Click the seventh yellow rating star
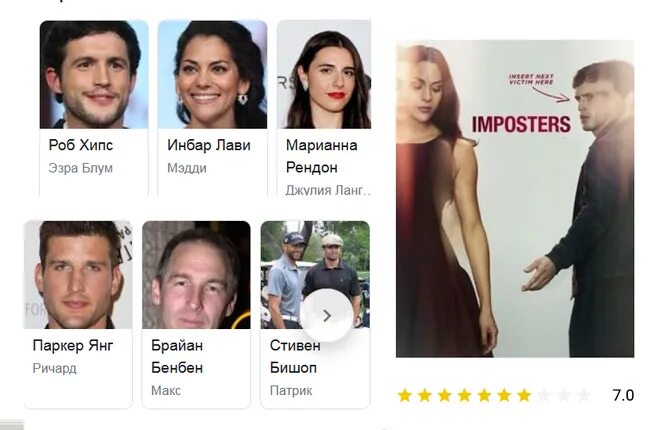Screen dimensions: 659x430 [524, 396]
